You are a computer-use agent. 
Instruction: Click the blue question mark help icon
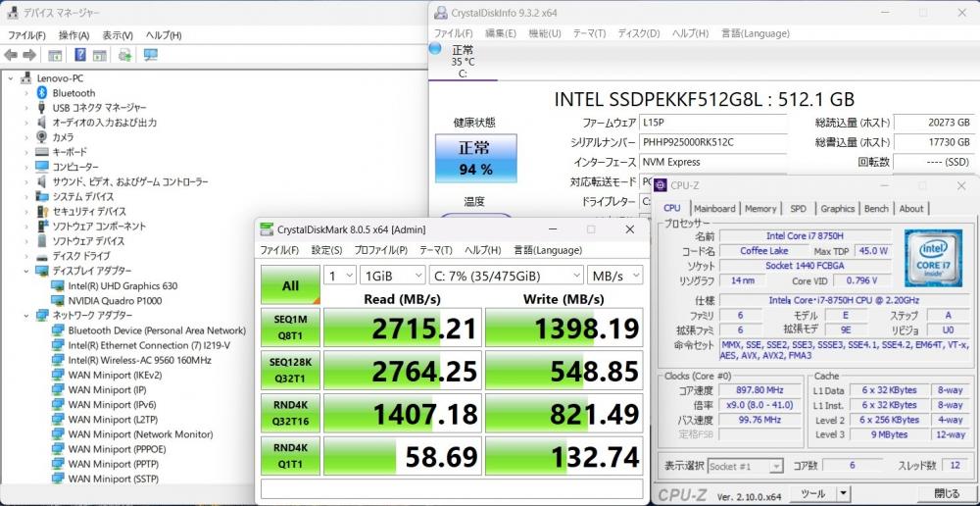point(80,55)
